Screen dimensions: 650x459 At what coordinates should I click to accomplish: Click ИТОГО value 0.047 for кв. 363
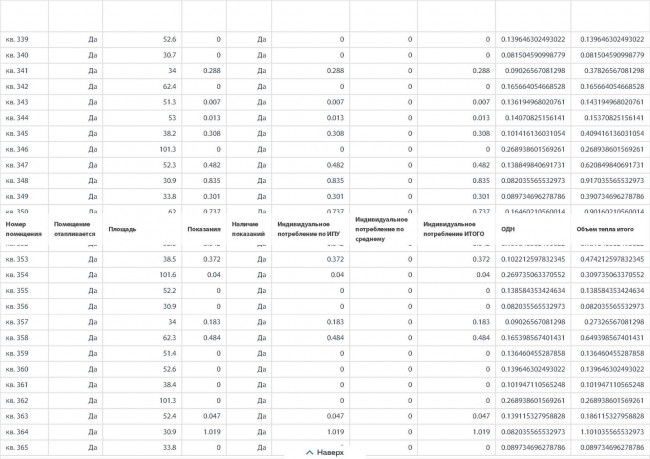coord(481,416)
